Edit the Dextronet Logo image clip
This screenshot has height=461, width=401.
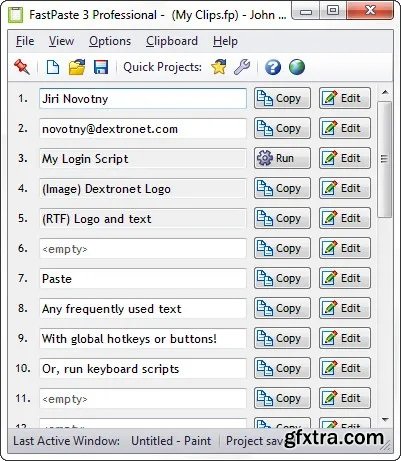345,188
